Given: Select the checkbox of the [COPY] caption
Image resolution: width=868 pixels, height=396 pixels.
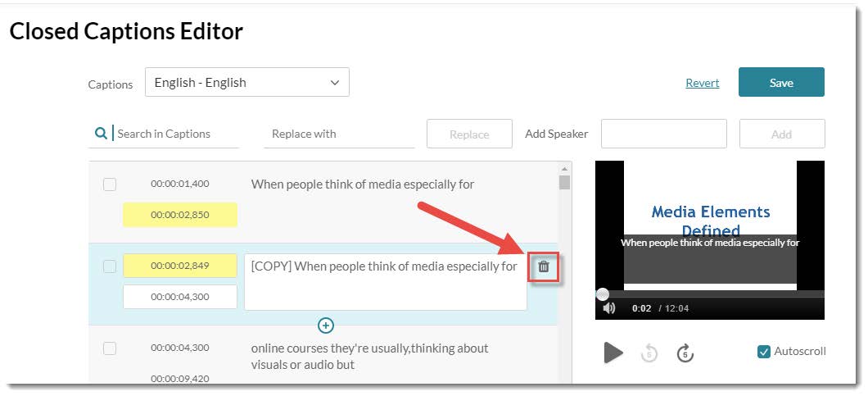Looking at the screenshot, I should 110,266.
